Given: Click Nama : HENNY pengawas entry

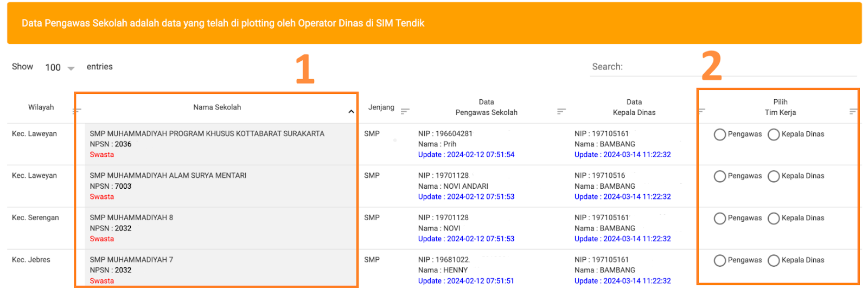Looking at the screenshot, I should click(x=443, y=270).
